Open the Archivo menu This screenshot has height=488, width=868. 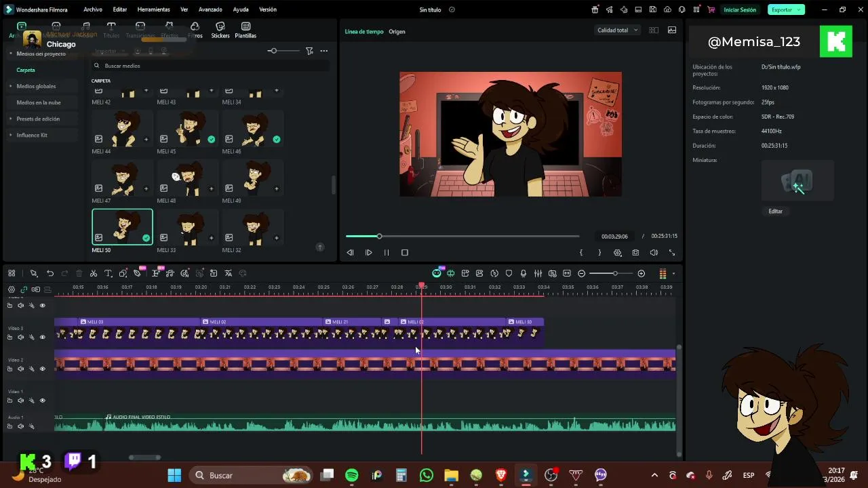(x=93, y=9)
